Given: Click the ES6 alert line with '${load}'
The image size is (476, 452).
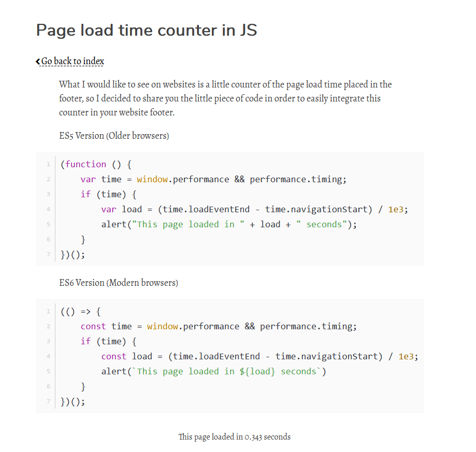Looking at the screenshot, I should coord(214,372).
